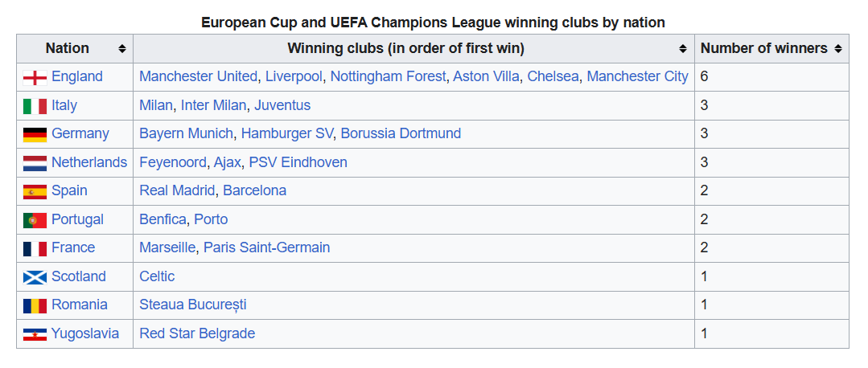The width and height of the screenshot is (868, 368).
Task: Follow the Paris Saint-Germain link
Action: coord(266,247)
